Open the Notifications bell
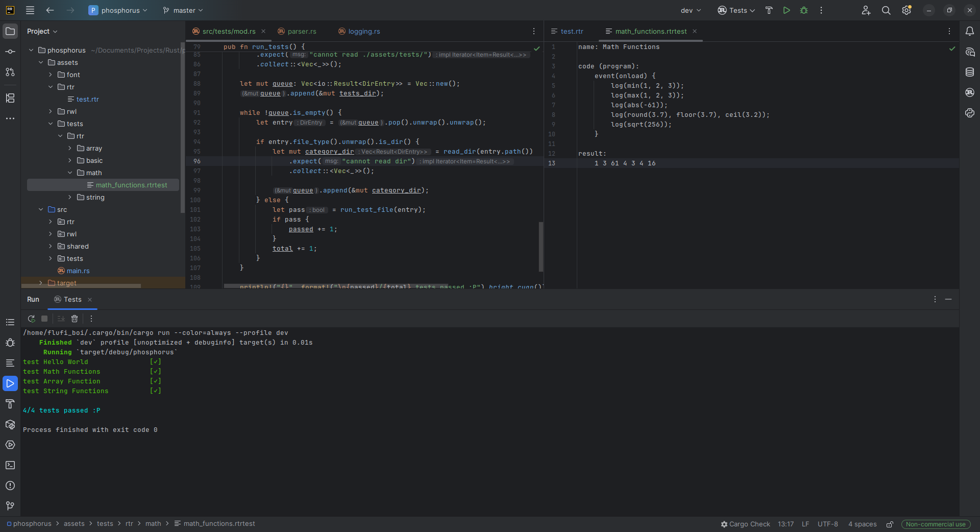 click(x=970, y=31)
